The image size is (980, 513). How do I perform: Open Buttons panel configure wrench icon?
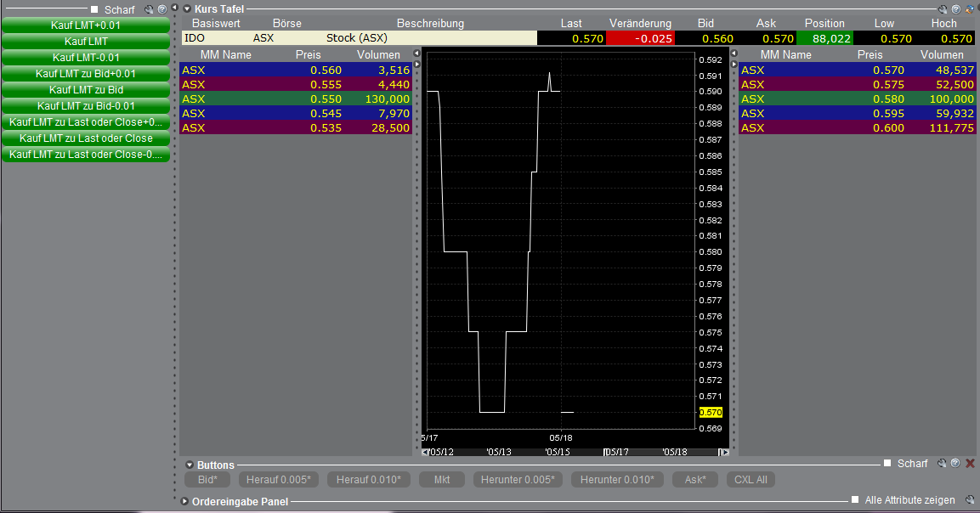pyautogui.click(x=942, y=464)
